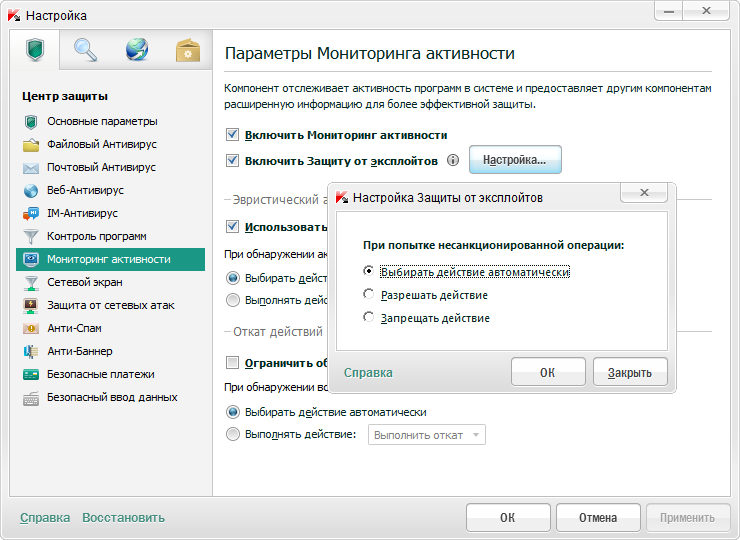Close the Настройка Защиты от эксплойтов dialog
This screenshot has width=740, height=540.
644,193
